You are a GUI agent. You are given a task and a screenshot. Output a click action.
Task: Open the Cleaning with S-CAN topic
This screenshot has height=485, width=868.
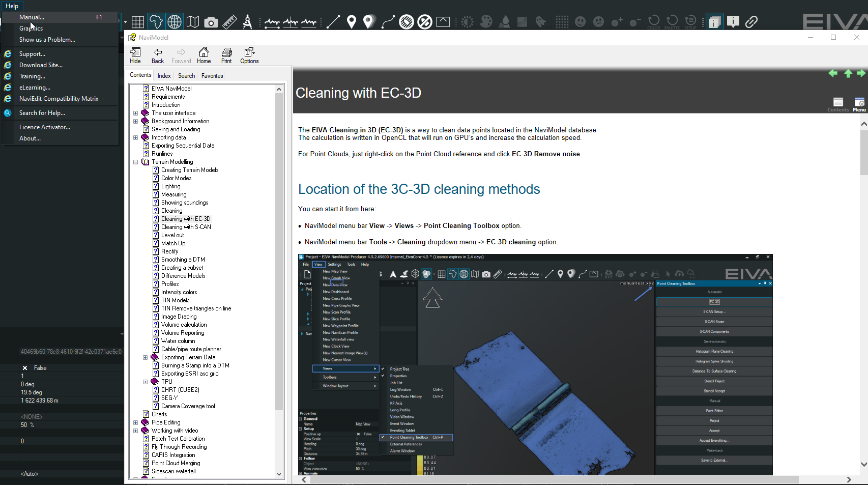coord(186,227)
